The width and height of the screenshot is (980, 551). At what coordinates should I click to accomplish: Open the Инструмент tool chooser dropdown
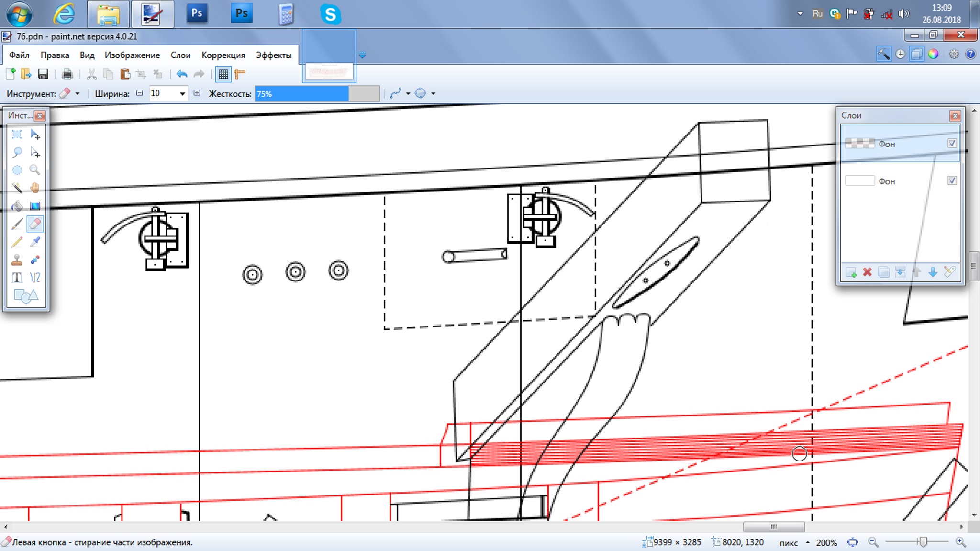tap(78, 94)
